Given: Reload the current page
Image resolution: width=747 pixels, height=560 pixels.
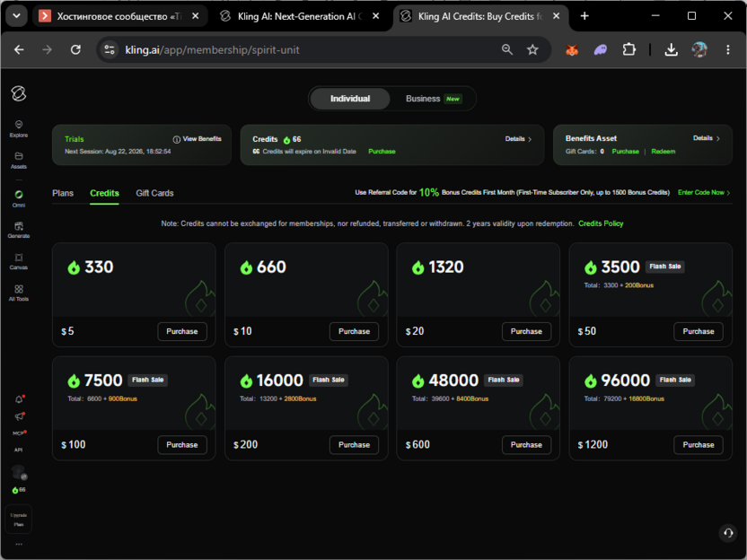Looking at the screenshot, I should (75, 49).
